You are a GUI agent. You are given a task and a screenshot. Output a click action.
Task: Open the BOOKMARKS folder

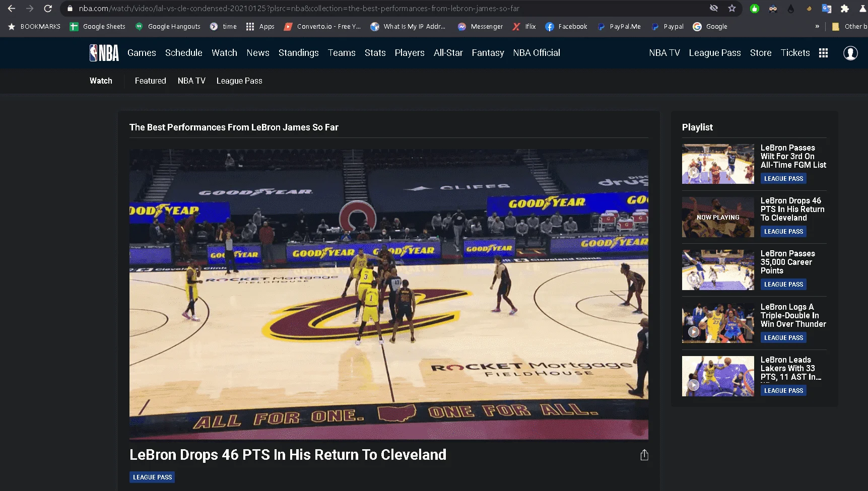click(x=34, y=27)
